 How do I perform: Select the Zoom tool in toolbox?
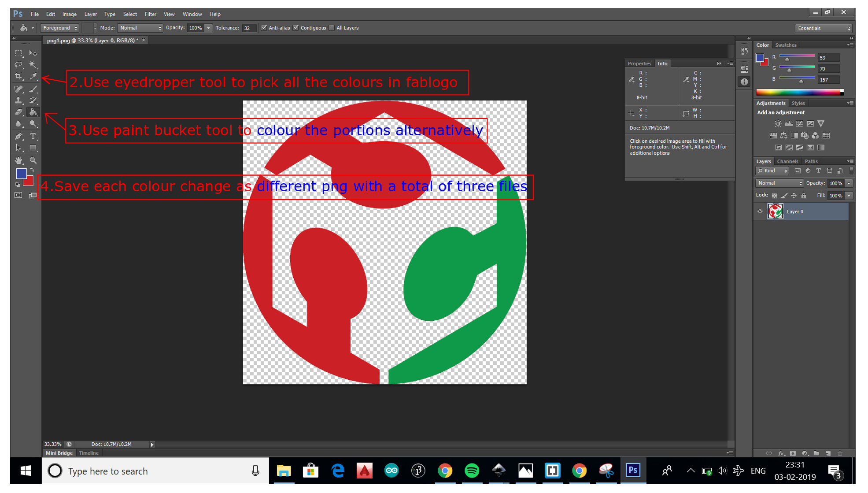[33, 160]
